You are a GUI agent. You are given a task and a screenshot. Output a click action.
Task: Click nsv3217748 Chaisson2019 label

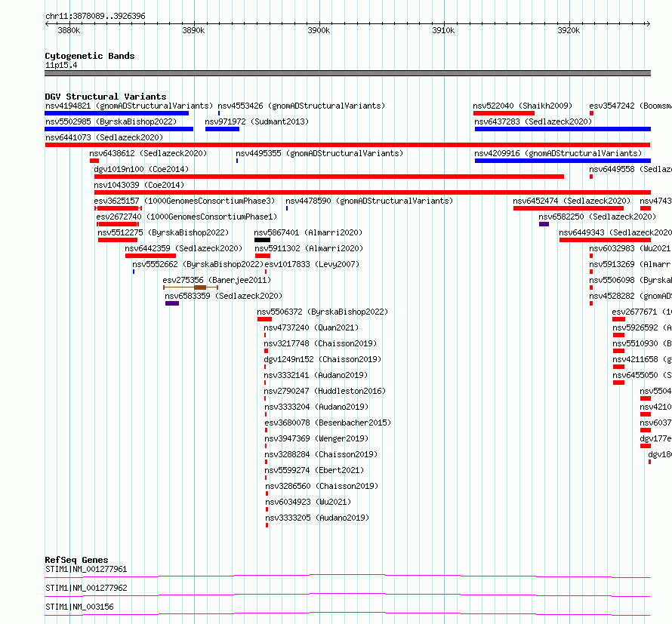(x=320, y=343)
